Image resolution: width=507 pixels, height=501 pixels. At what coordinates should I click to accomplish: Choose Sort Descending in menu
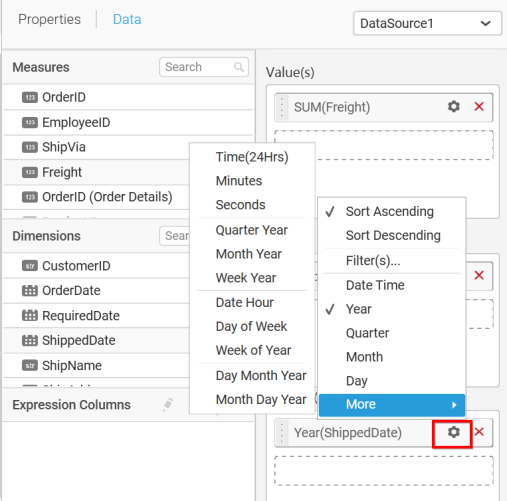pyautogui.click(x=392, y=235)
